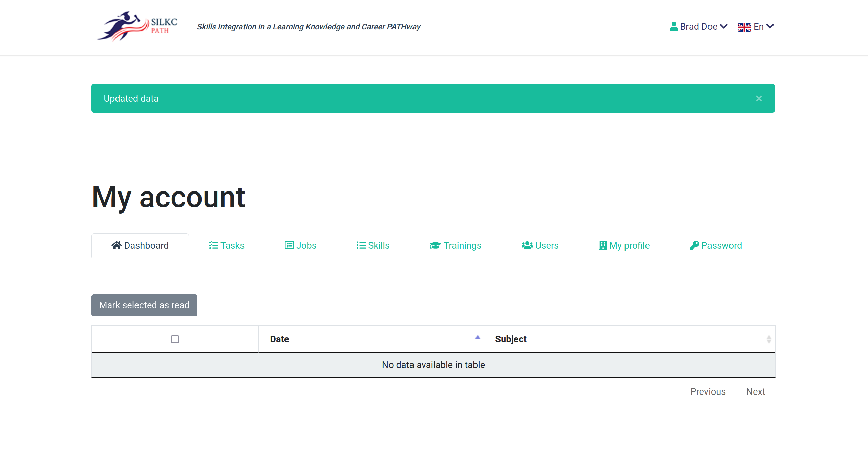Open the Brad Doe account dropdown

pyautogui.click(x=698, y=26)
